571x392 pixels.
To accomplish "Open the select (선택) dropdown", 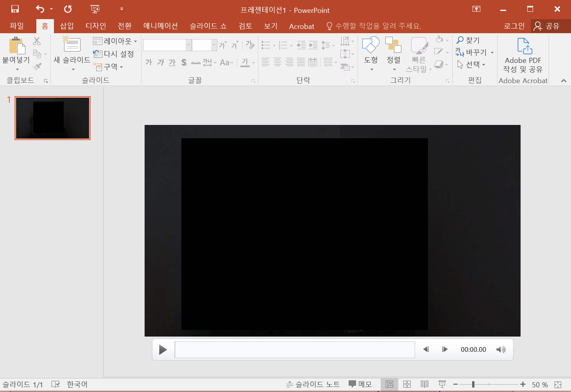I will 471,64.
